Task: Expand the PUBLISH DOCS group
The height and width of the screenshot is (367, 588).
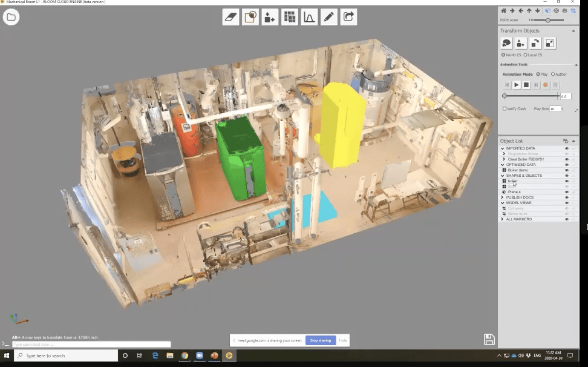Action: point(502,197)
